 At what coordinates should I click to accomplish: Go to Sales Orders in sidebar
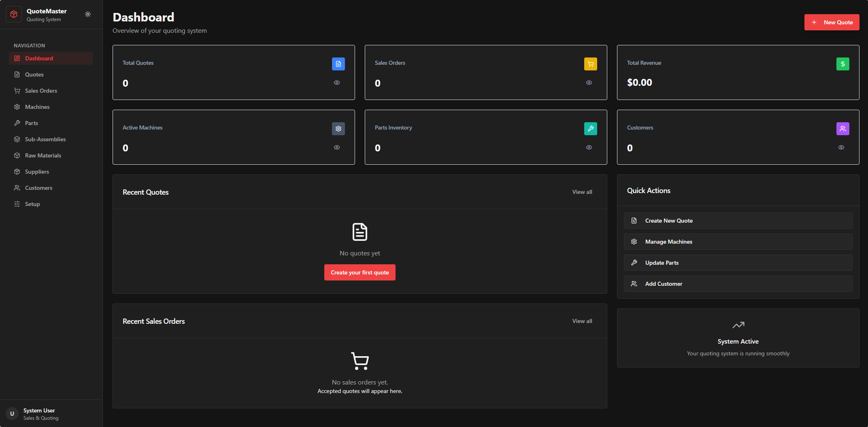click(x=51, y=91)
